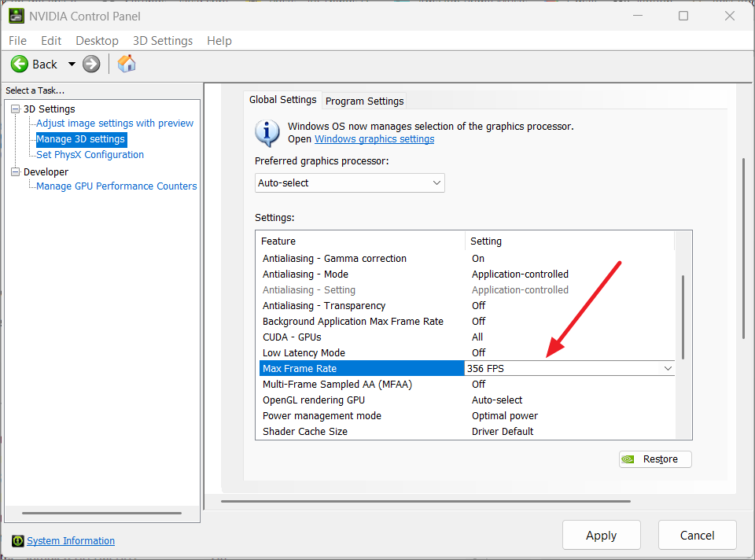The height and width of the screenshot is (560, 755).
Task: Select the OpenGL rendering GPU row
Action: (x=466, y=400)
